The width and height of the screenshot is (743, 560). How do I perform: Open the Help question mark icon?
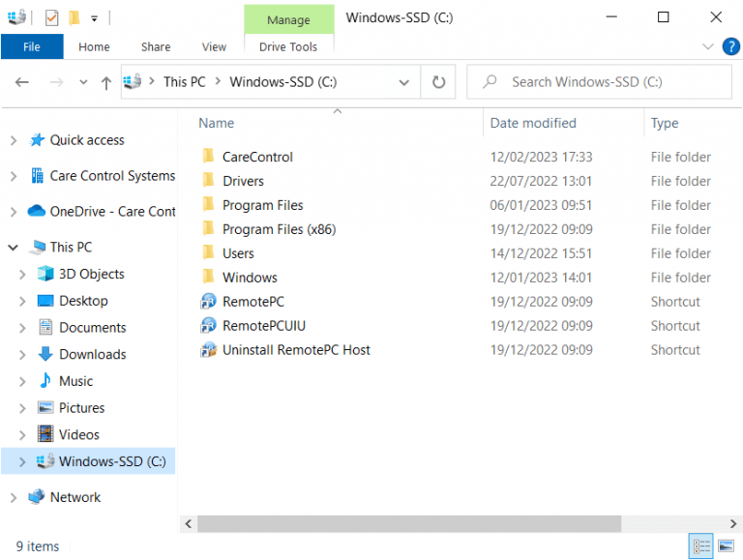point(730,46)
